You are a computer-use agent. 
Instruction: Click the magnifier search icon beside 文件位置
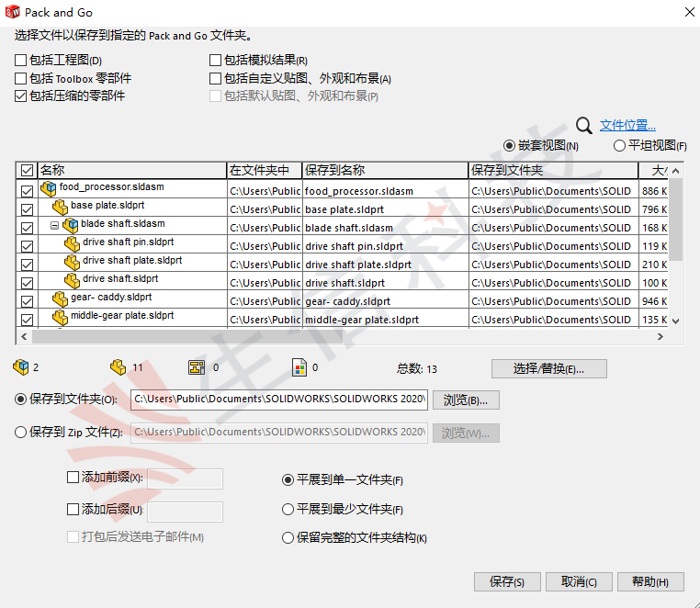583,126
